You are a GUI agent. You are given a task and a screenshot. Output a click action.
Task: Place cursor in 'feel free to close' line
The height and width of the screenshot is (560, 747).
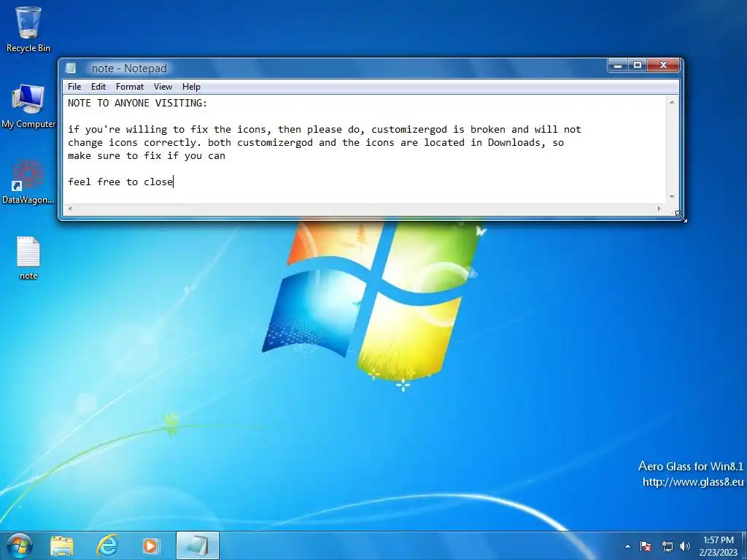120,182
